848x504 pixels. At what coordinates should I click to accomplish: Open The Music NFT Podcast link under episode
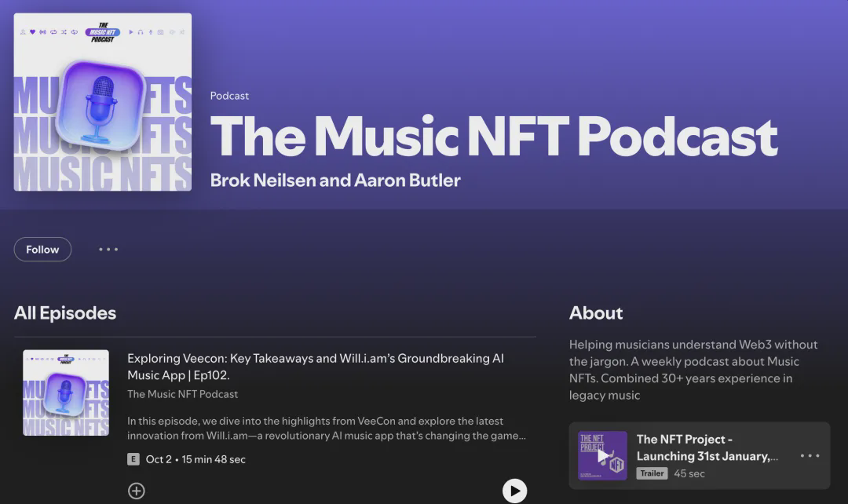182,394
